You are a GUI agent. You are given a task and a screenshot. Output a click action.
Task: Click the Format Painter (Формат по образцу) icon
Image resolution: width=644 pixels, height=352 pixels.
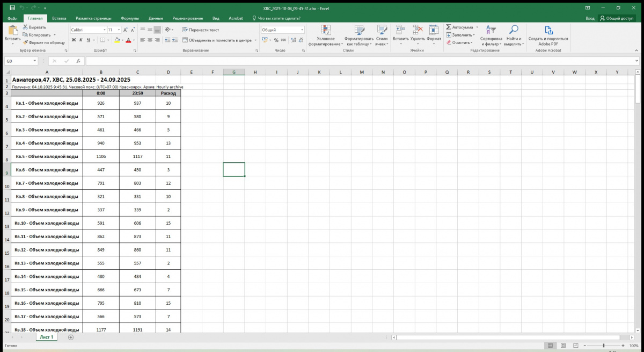25,42
